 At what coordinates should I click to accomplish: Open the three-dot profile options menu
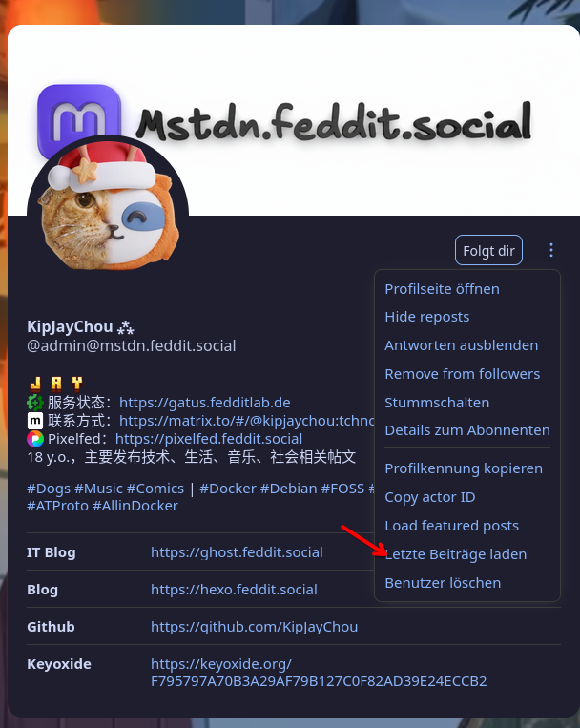pyautogui.click(x=550, y=250)
